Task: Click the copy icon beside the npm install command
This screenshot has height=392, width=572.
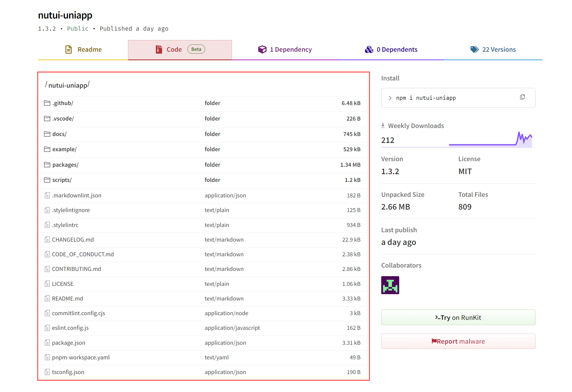Action: [x=523, y=97]
